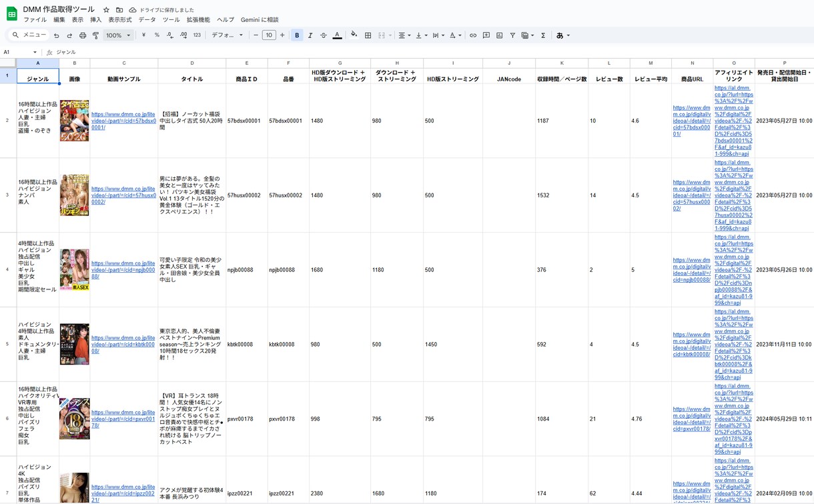Screen dimensions: 814x504
Task: Open 57bdsx00001 video sample link
Action: click(x=123, y=121)
